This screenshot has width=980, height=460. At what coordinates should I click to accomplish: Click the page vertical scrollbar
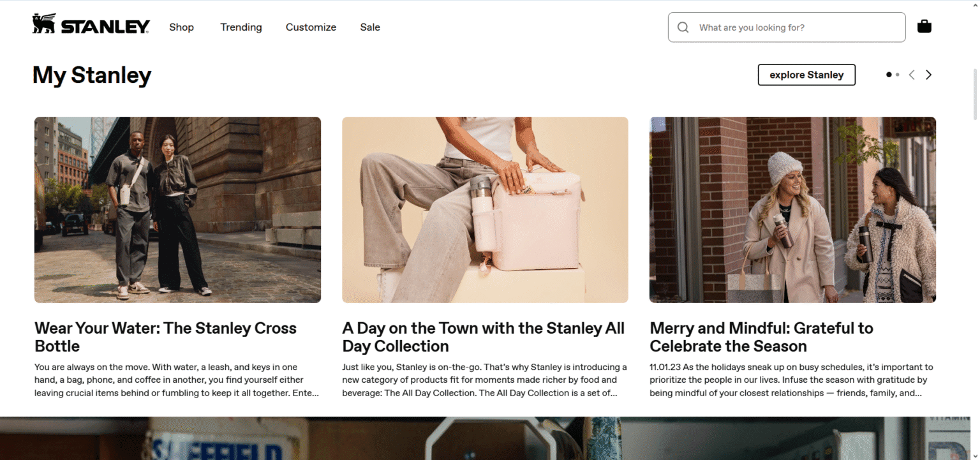click(976, 96)
